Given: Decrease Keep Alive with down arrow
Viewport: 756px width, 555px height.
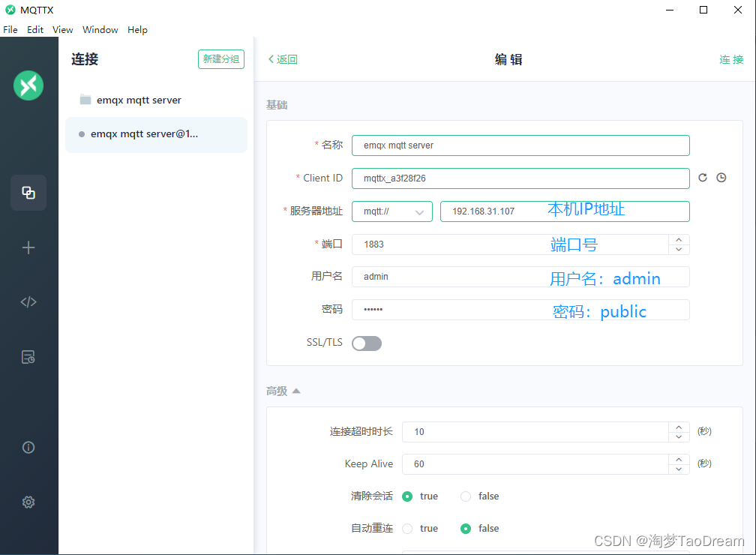Looking at the screenshot, I should [x=679, y=469].
